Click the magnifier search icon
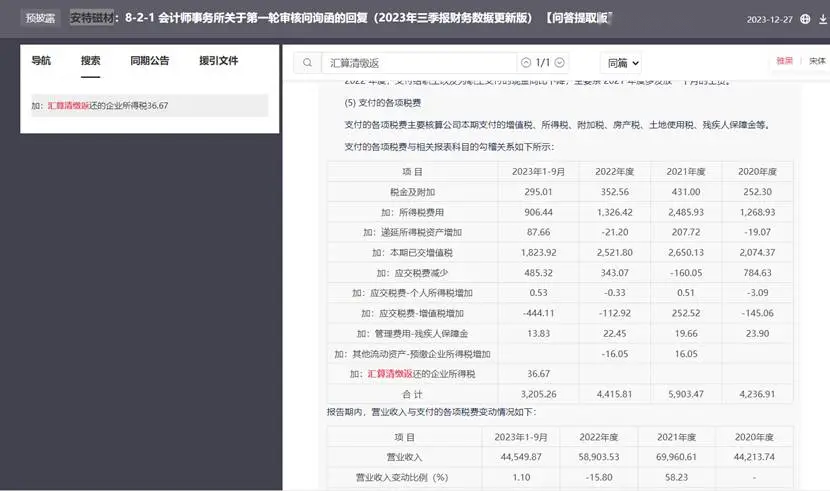The height and width of the screenshot is (491, 830). [307, 63]
